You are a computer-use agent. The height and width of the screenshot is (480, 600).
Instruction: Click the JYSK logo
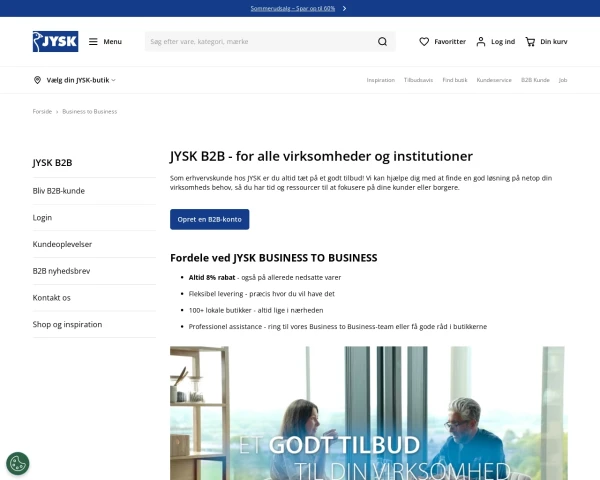pyautogui.click(x=55, y=41)
